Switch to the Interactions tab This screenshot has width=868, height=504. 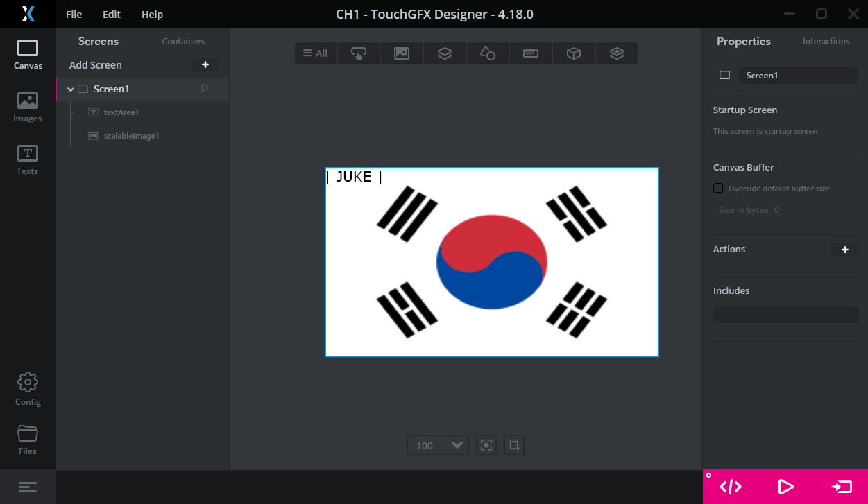click(826, 42)
